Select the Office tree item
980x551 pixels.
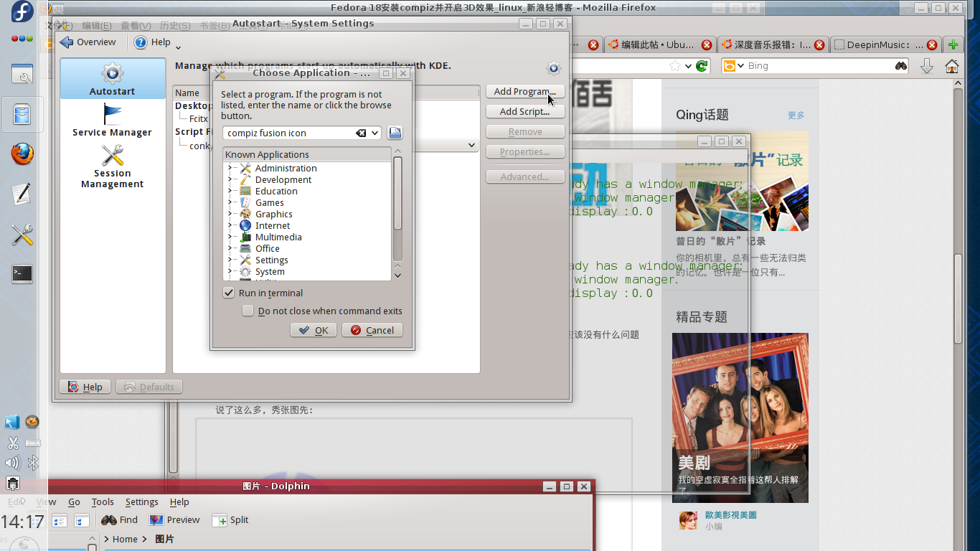268,248
